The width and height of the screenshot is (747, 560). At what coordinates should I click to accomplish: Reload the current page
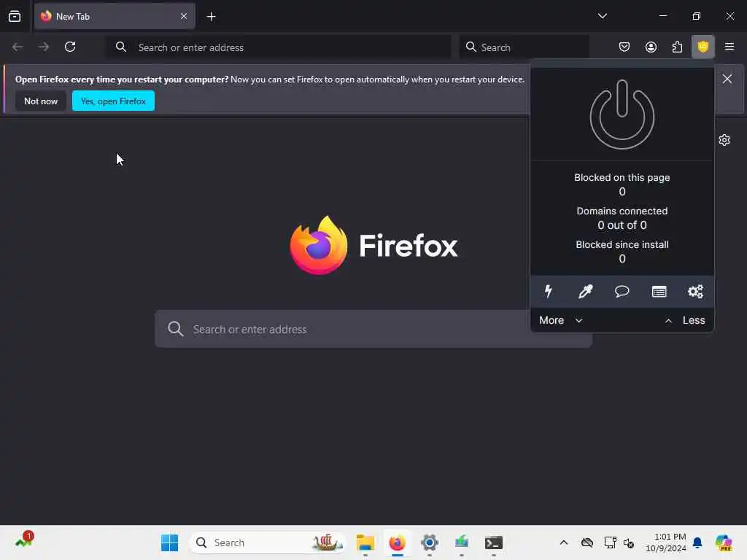tap(70, 47)
